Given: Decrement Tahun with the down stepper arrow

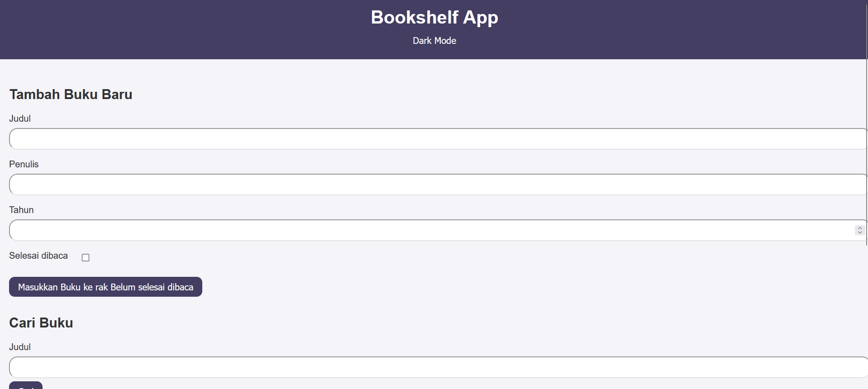Looking at the screenshot, I should pyautogui.click(x=859, y=232).
